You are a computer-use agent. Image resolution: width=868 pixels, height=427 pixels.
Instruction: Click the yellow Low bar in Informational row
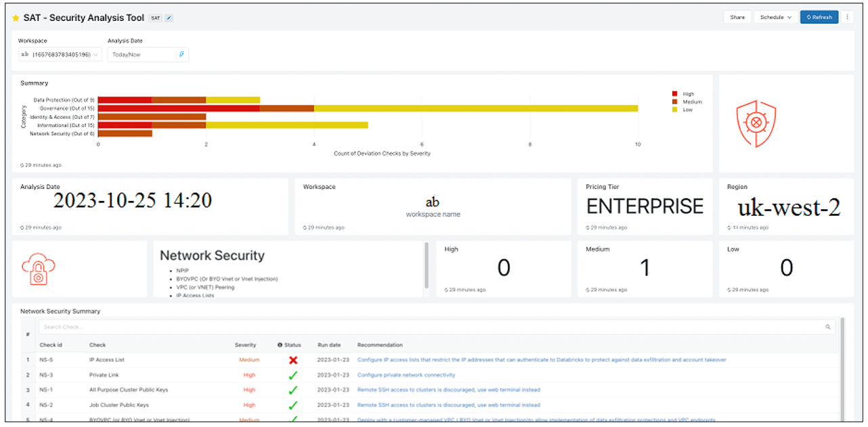coord(287,125)
